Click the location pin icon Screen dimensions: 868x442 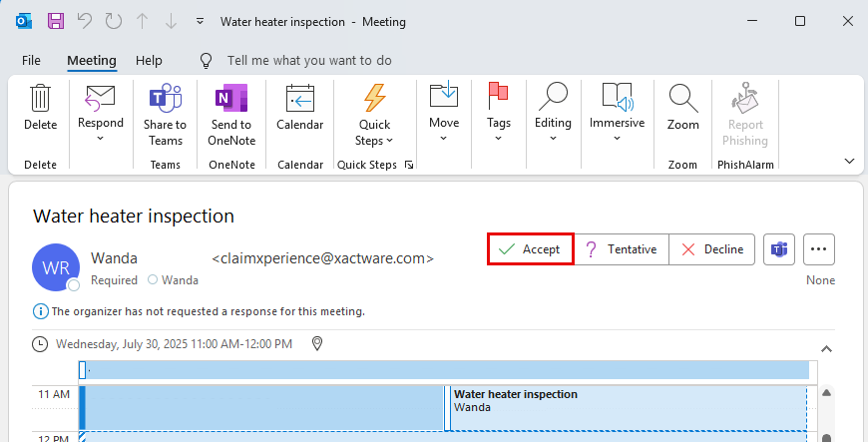(317, 344)
